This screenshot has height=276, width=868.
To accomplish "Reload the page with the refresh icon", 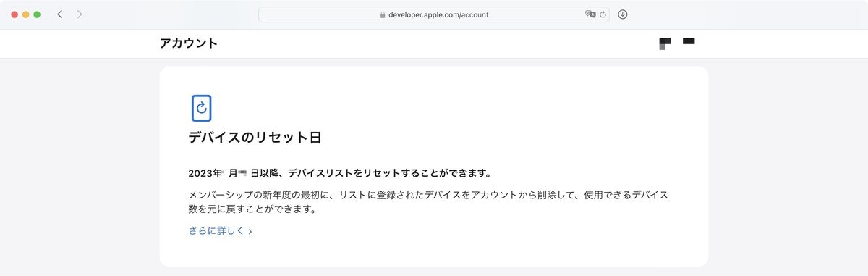I will pos(603,14).
